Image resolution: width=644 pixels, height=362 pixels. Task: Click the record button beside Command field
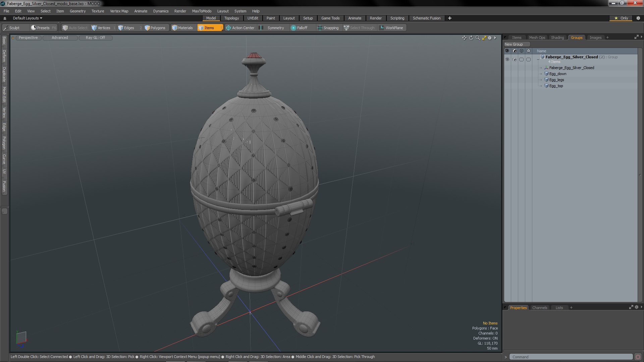click(x=638, y=357)
